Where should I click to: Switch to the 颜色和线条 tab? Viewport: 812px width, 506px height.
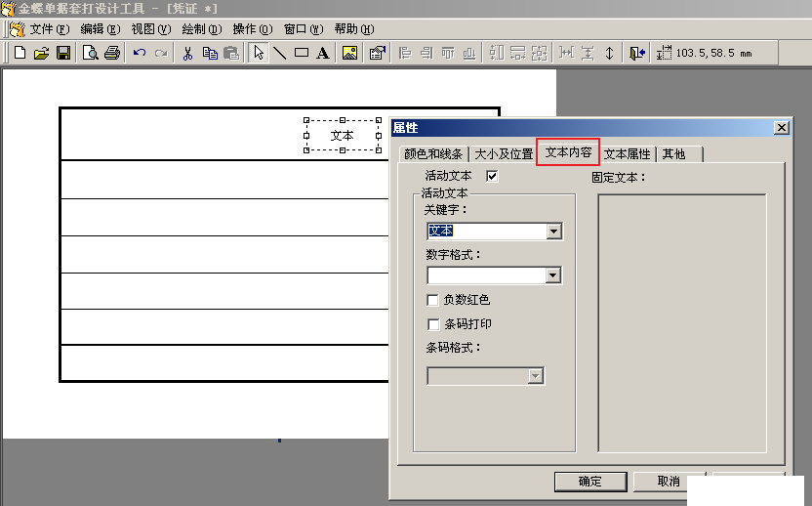point(432,154)
